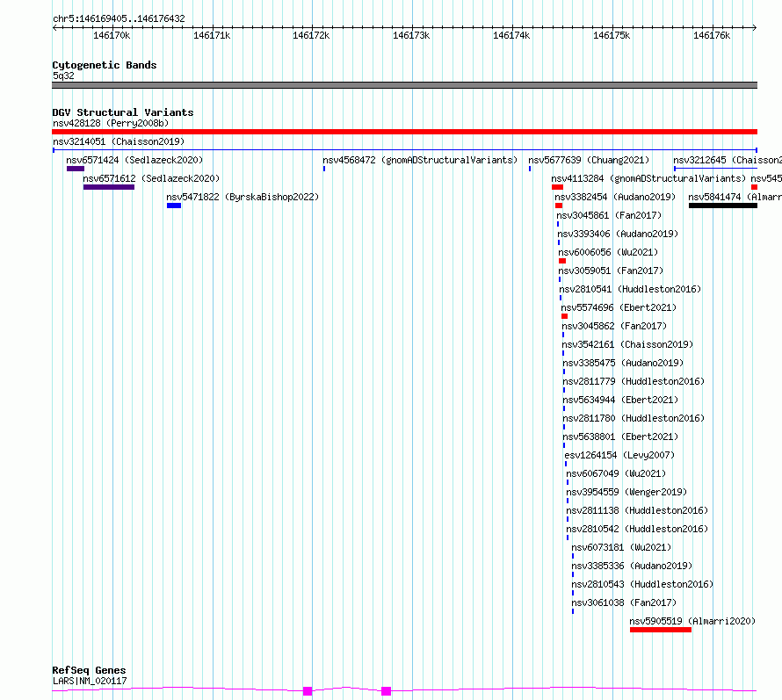Open nsv3212645 variant label
The width and height of the screenshot is (782, 700).
click(728, 160)
